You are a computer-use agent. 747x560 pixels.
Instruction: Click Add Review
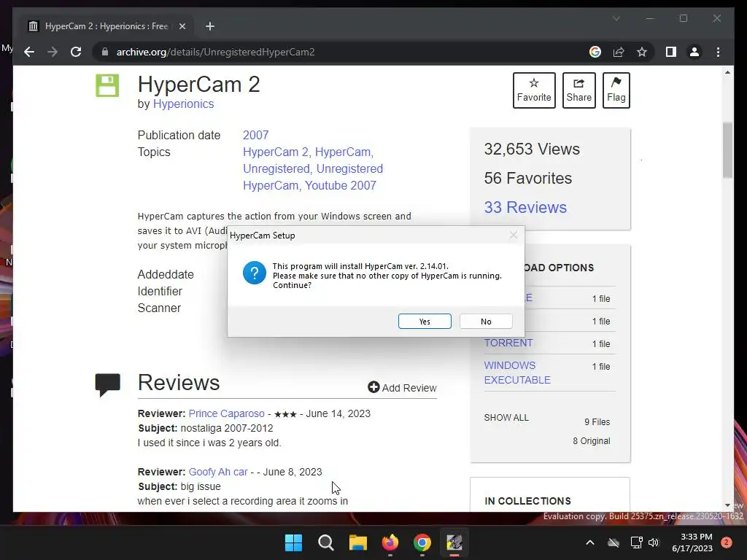click(402, 388)
